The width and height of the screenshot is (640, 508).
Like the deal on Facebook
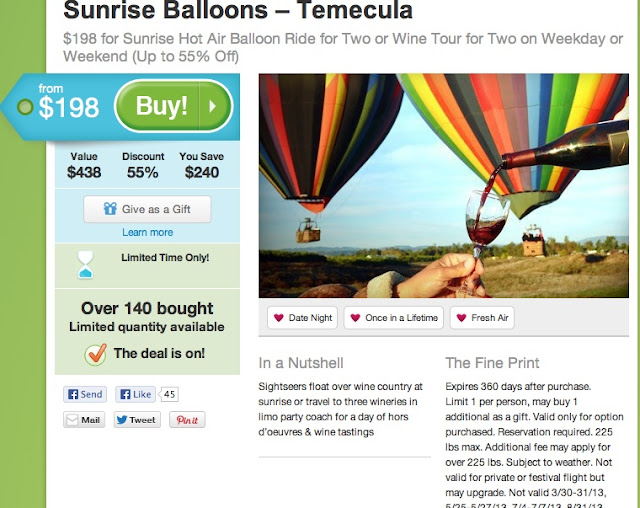point(136,394)
